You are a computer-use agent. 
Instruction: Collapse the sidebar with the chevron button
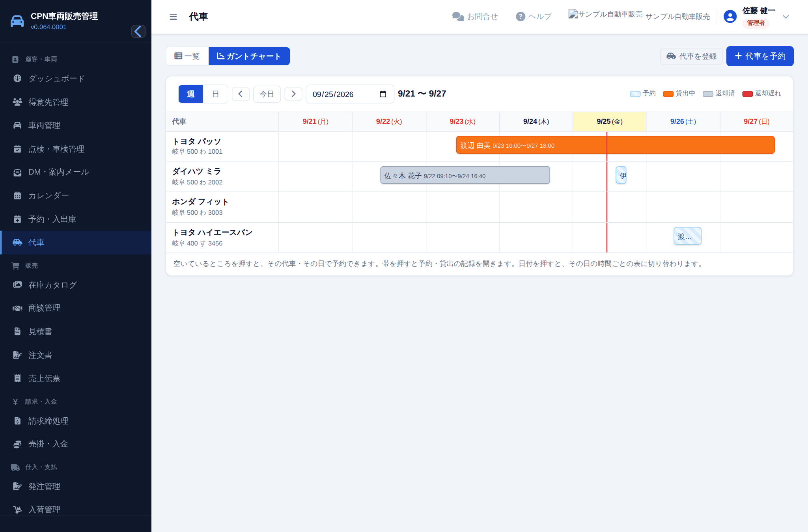[138, 31]
